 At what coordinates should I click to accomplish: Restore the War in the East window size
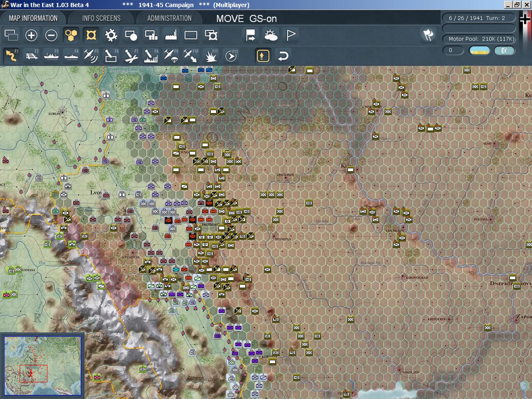(x=517, y=5)
